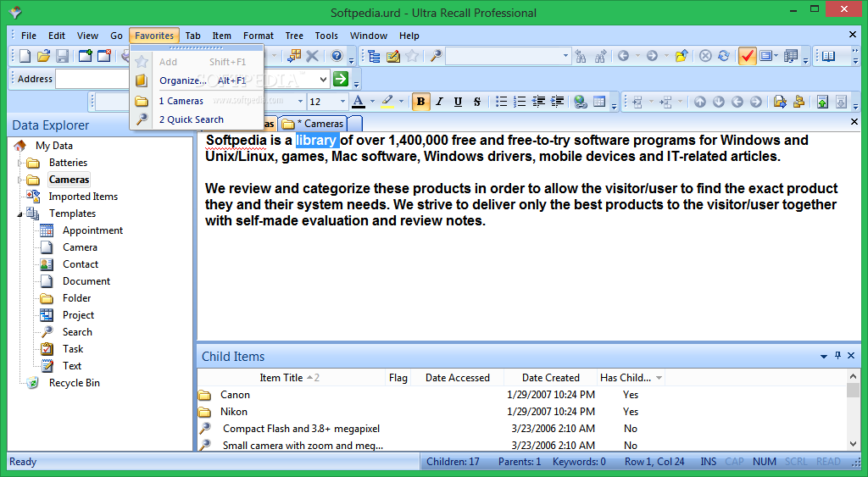Increase indent of paragraph
This screenshot has height=477, width=868.
557,102
